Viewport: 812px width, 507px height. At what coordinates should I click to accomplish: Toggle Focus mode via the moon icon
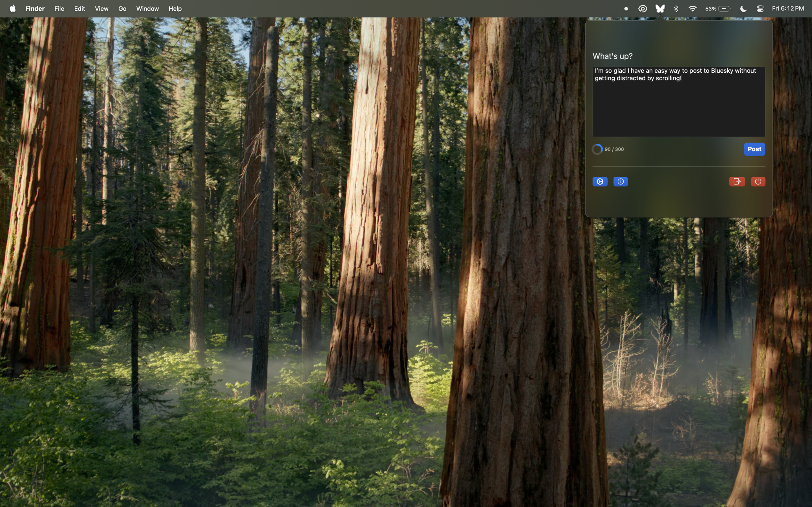(x=743, y=9)
